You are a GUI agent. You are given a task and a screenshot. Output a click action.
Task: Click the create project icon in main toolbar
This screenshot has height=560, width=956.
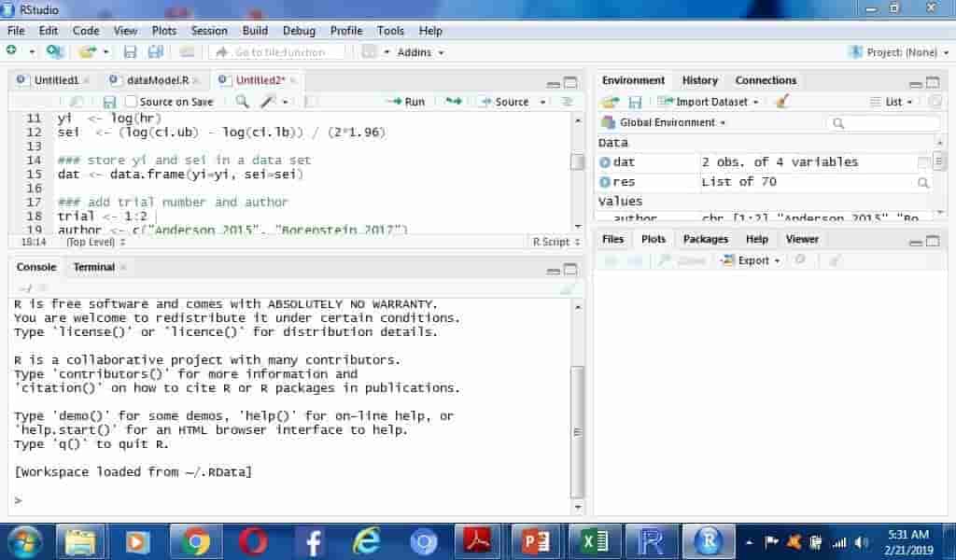click(55, 52)
